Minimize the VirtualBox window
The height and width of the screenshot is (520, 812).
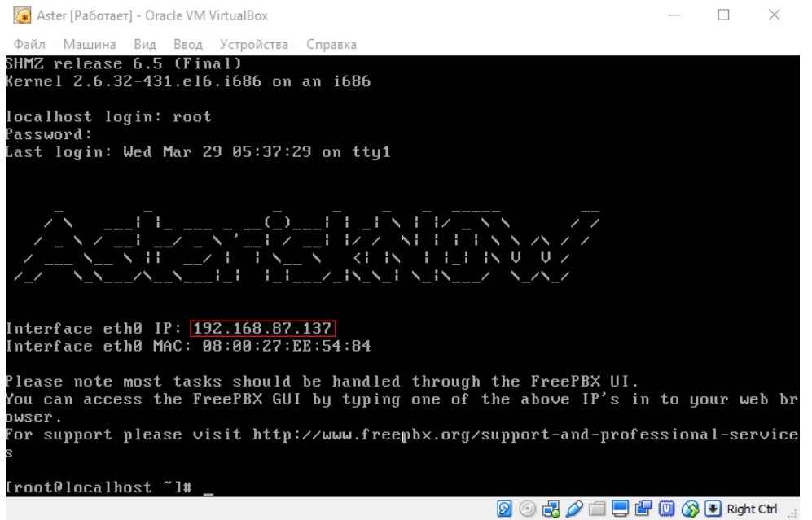click(674, 15)
